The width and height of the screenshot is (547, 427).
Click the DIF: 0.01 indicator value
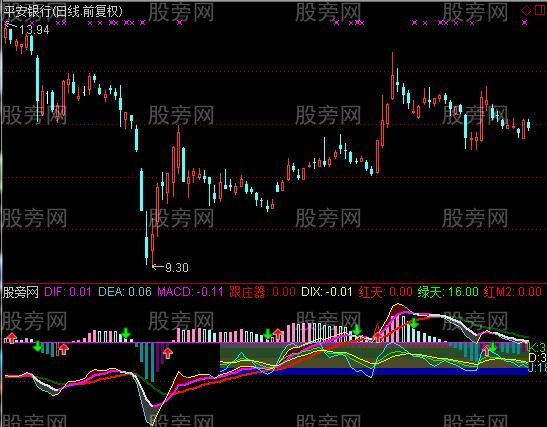click(x=68, y=292)
